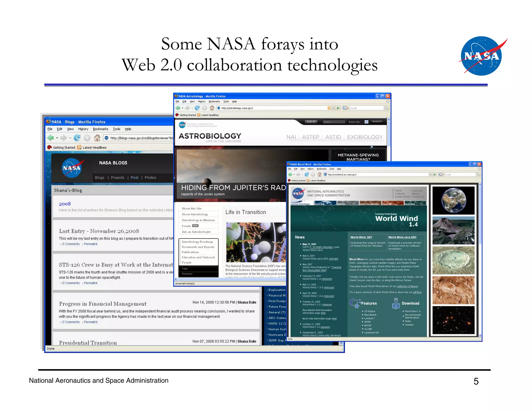Click Getting Started bookmark in Blogs window
Image resolution: width=532 pixels, height=411 pixels.
(x=61, y=148)
